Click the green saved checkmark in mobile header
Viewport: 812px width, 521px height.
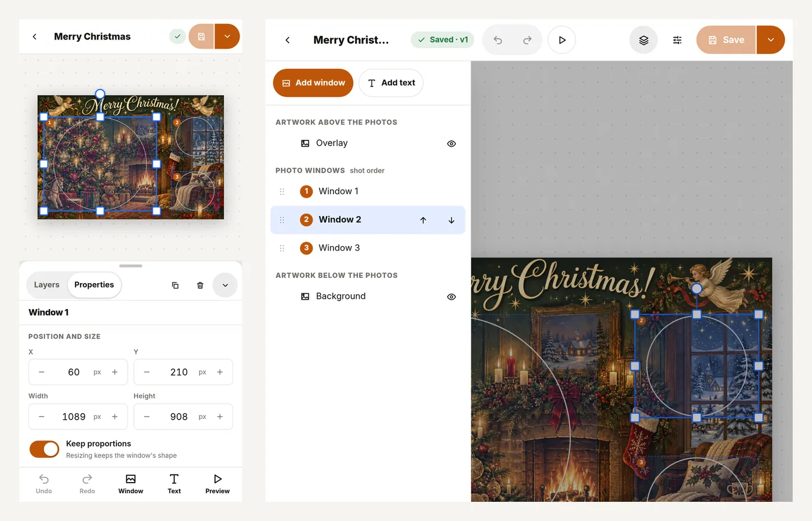177,37
